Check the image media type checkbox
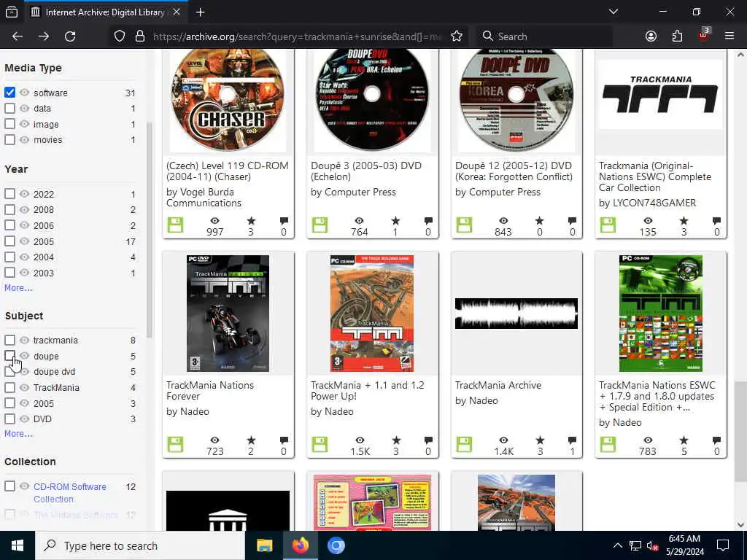 [9, 124]
